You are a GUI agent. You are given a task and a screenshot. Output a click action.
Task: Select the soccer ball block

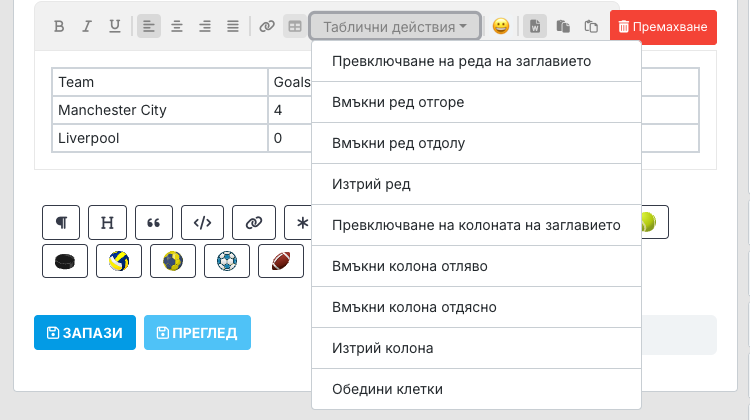pyautogui.click(x=227, y=261)
